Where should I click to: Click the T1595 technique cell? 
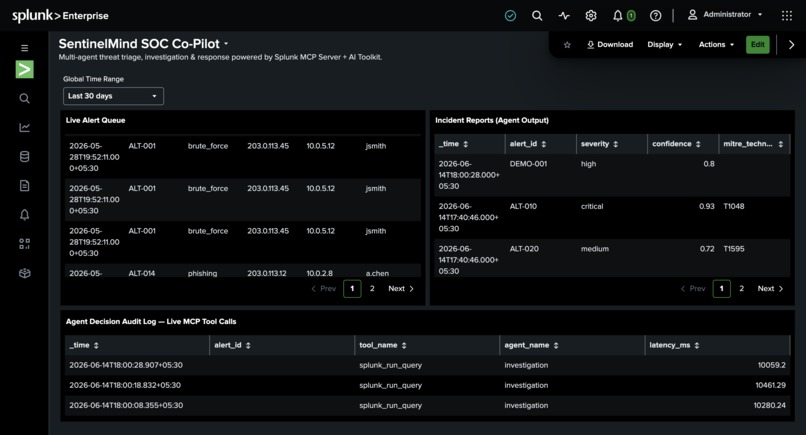734,249
